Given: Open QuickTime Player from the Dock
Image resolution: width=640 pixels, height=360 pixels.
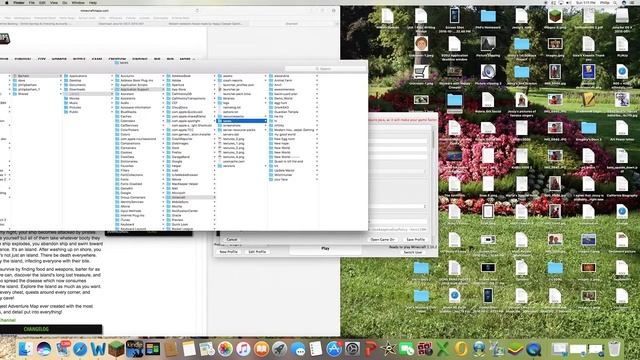Looking at the screenshot, I should (x=533, y=349).
